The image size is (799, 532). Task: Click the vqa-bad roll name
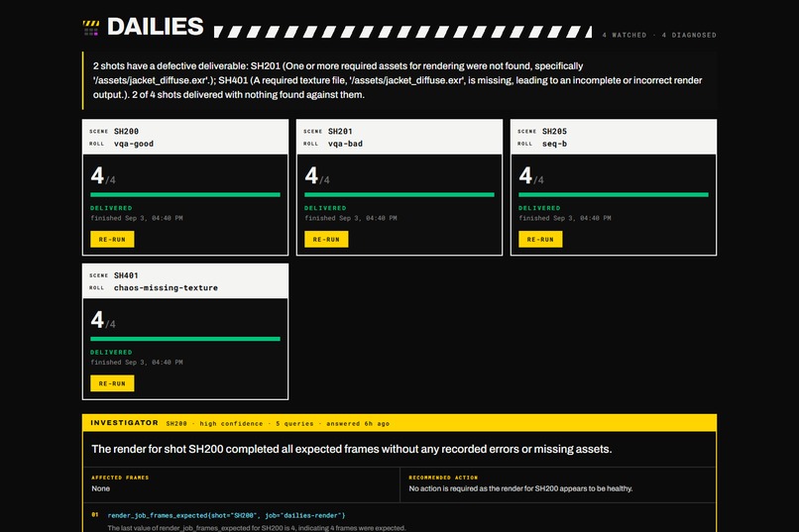click(345, 144)
